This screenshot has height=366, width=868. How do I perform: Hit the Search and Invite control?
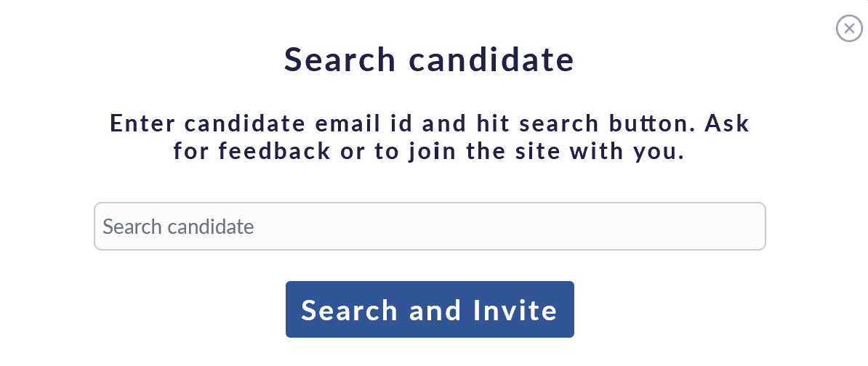[x=430, y=309]
